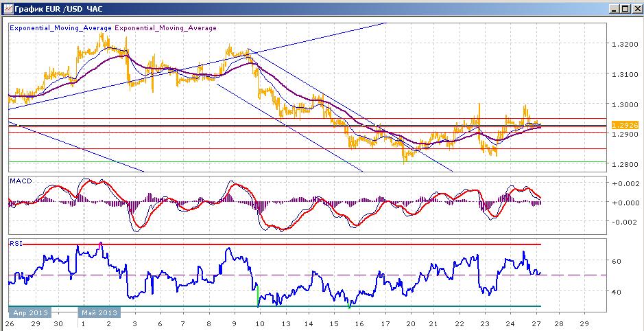Click date label 6 on time axis

(159, 323)
